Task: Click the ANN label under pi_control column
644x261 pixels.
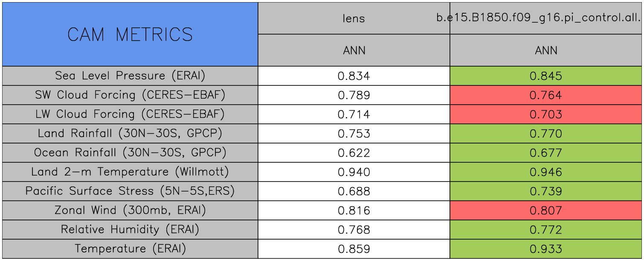Action: coord(546,50)
